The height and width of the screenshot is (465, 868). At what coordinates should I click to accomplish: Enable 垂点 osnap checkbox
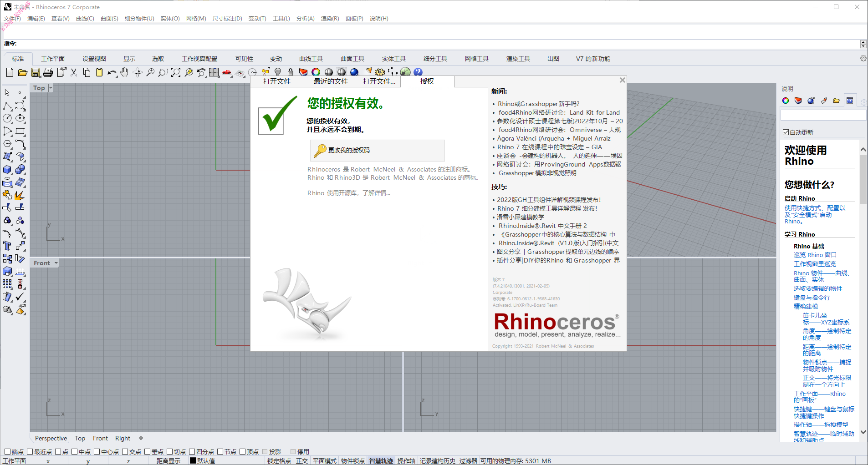(148, 452)
